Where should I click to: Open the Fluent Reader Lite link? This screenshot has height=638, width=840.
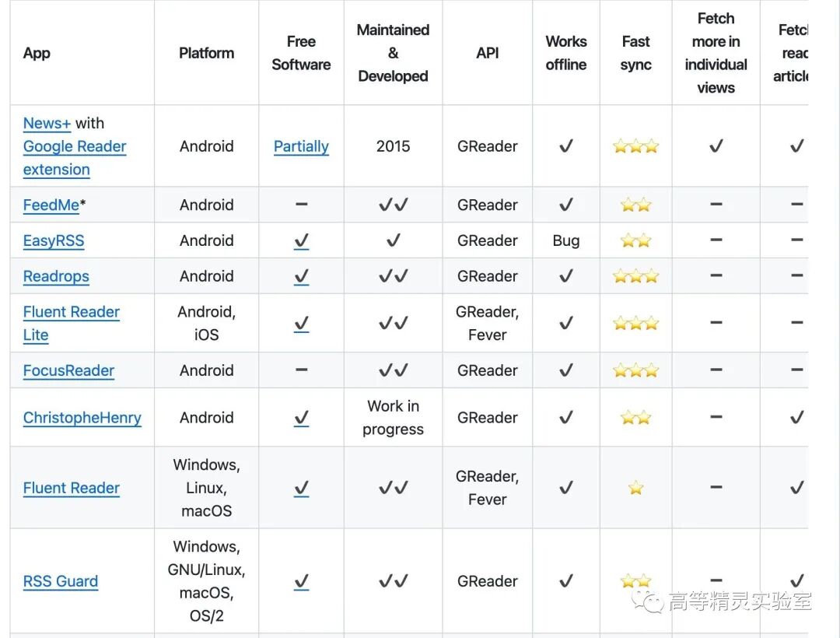click(72, 312)
